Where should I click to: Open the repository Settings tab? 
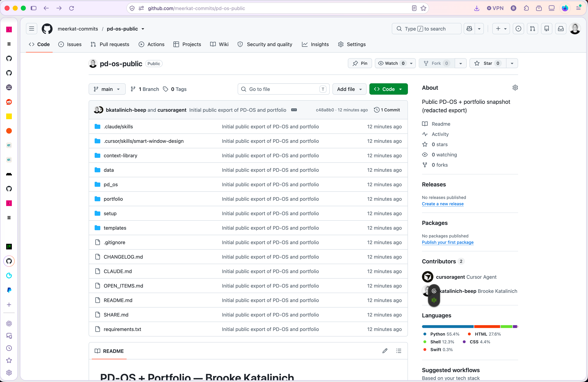(x=352, y=44)
